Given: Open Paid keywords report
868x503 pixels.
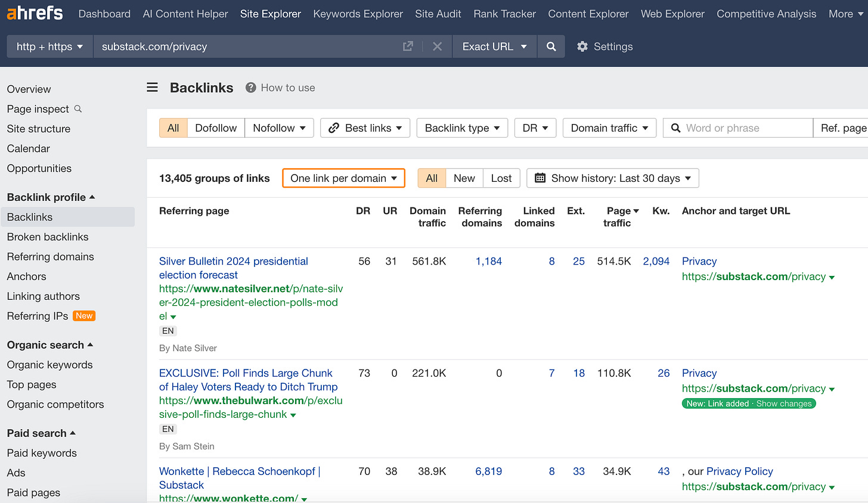Looking at the screenshot, I should pos(42,453).
